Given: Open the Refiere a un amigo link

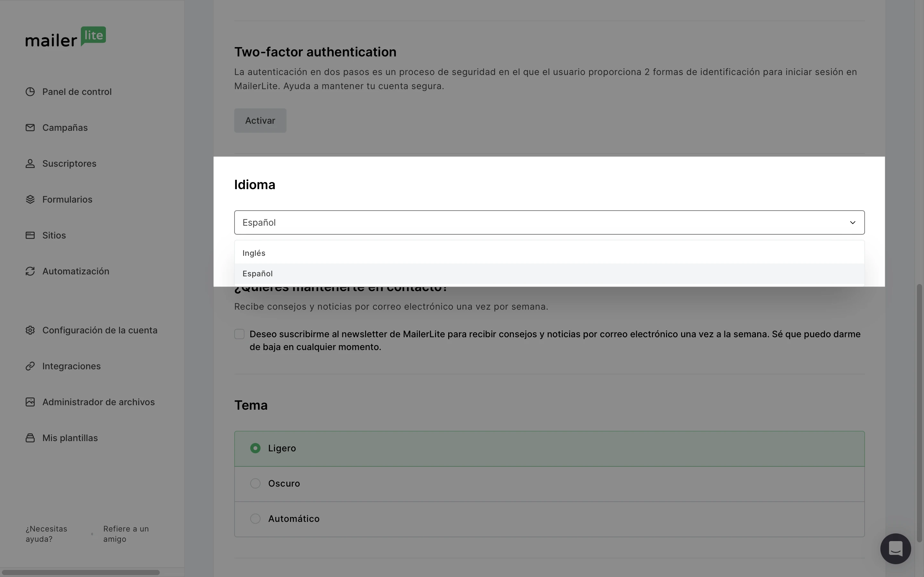Looking at the screenshot, I should [126, 534].
